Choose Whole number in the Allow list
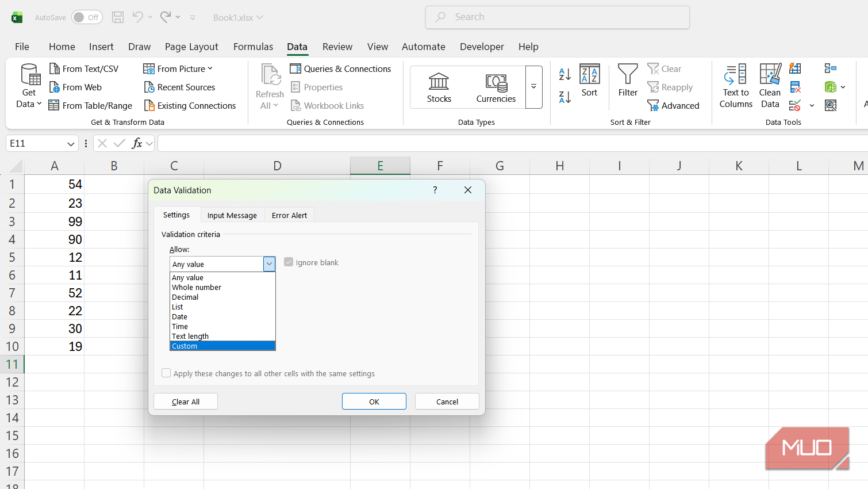The image size is (868, 489). pos(222,287)
